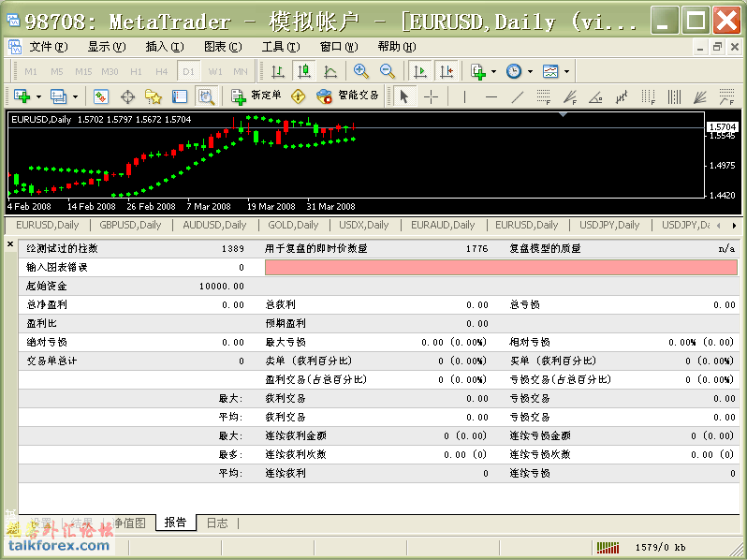Zoom in on the chart
The width and height of the screenshot is (747, 560).
[x=361, y=71]
